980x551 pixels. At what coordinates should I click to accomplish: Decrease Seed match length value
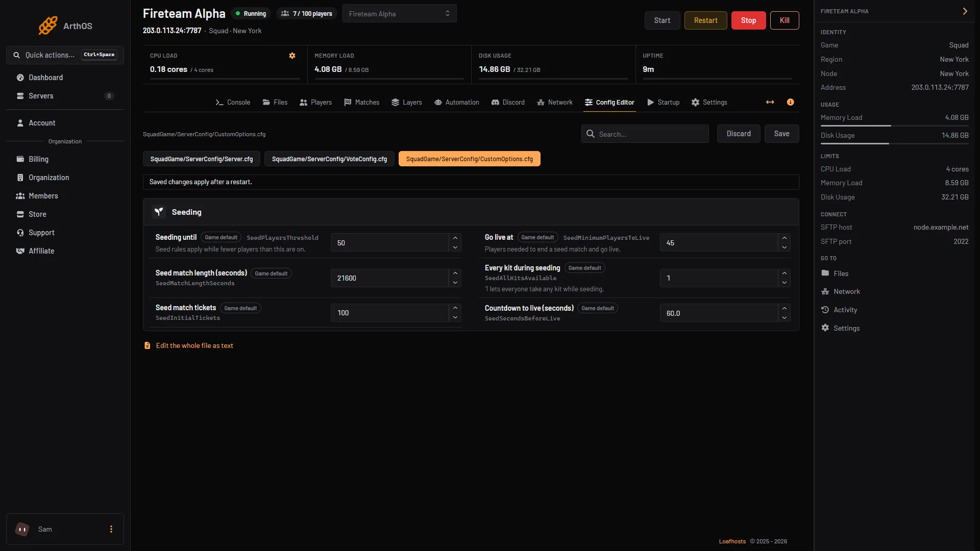[455, 283]
